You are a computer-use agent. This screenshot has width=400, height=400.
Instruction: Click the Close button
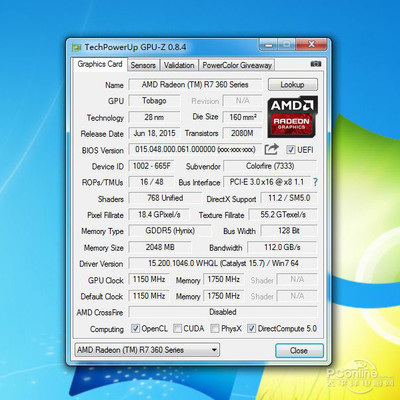point(299,350)
